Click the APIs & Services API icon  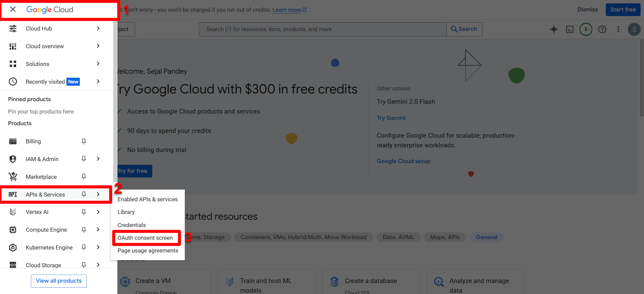13,195
